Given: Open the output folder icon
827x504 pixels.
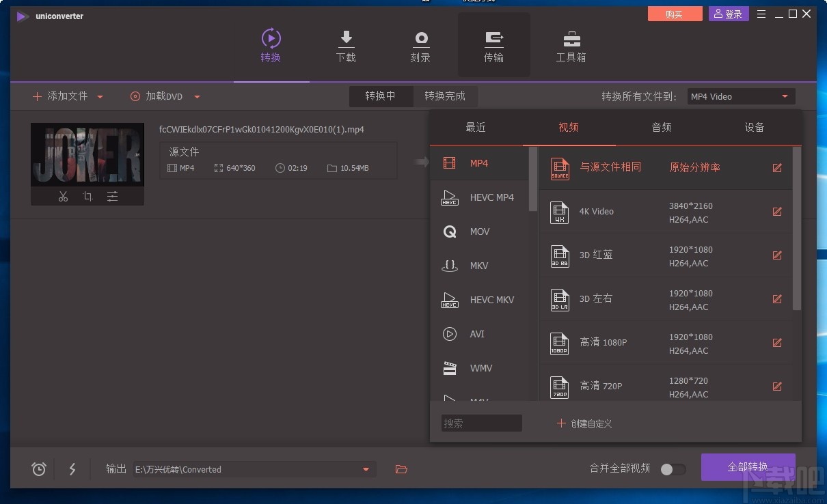Looking at the screenshot, I should click(401, 469).
